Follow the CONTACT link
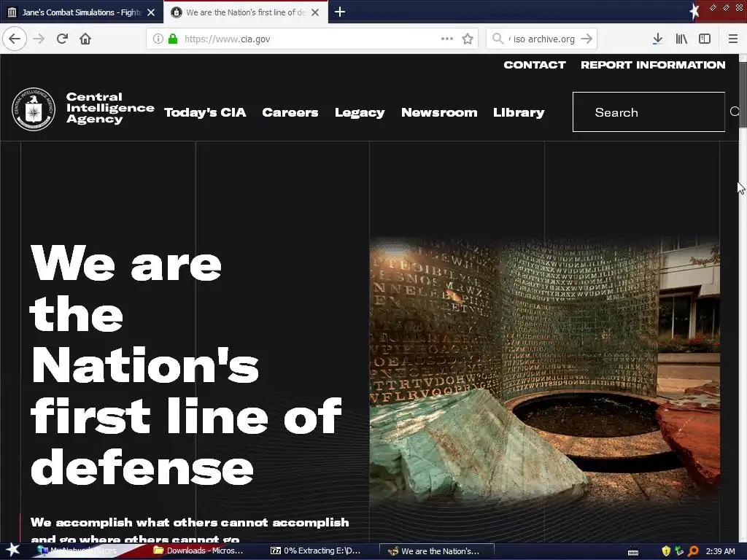The width and height of the screenshot is (747, 560). click(x=535, y=65)
